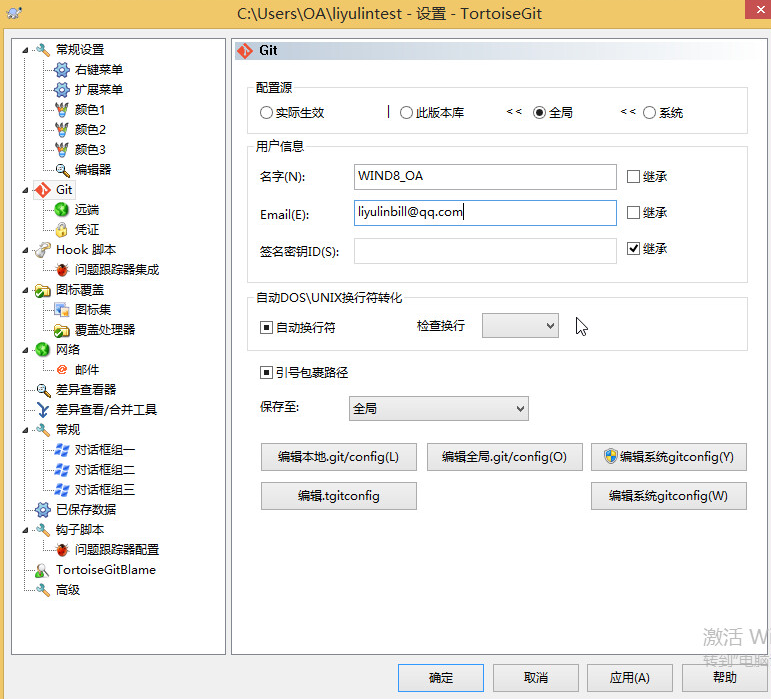Collapse the Hook 脚本 tree node

(25, 250)
